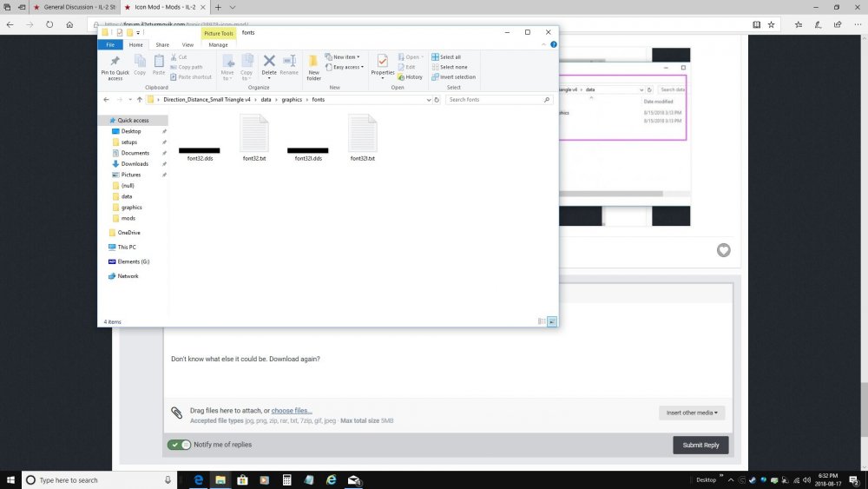
Task: Switch to details view in status bar
Action: 542,321
